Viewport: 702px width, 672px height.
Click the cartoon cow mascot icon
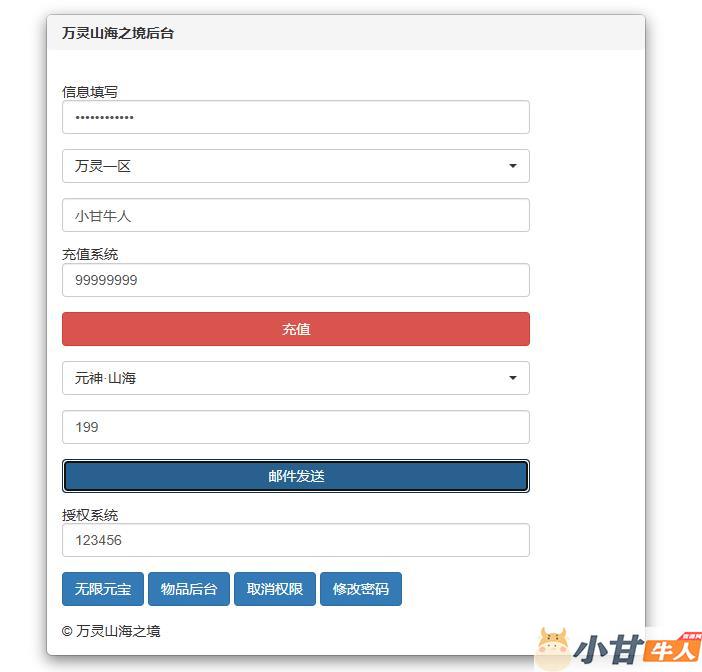(553, 649)
